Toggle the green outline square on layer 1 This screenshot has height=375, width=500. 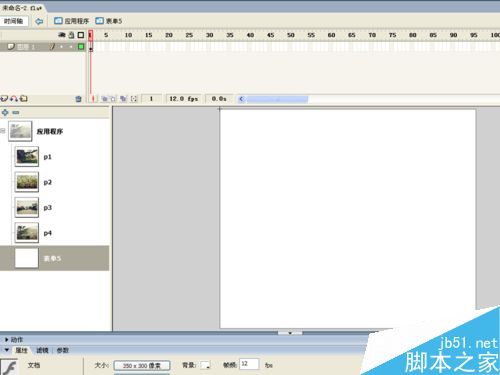point(81,47)
